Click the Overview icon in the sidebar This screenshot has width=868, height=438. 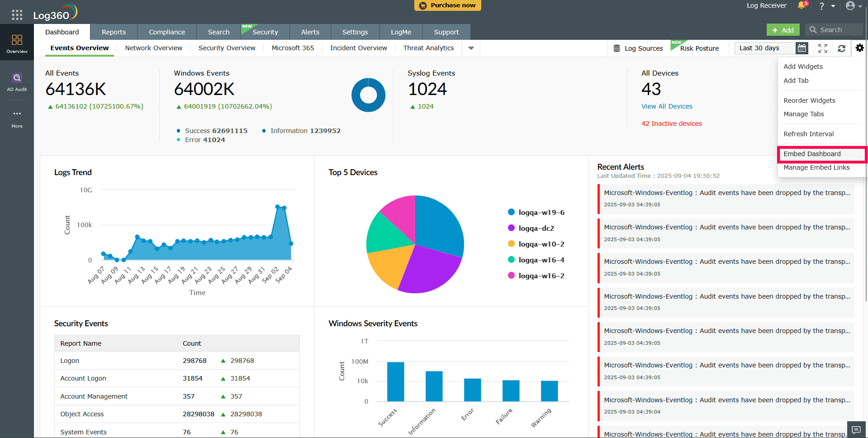tap(17, 43)
